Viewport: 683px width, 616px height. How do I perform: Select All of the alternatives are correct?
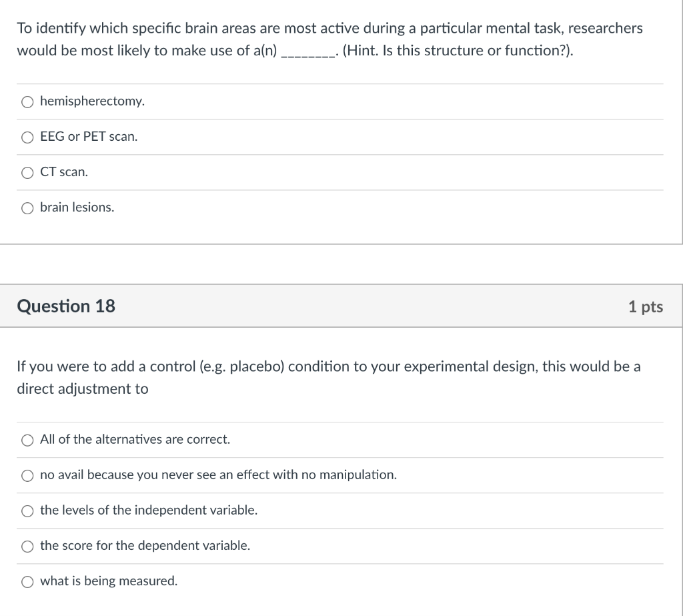pyautogui.click(x=27, y=440)
